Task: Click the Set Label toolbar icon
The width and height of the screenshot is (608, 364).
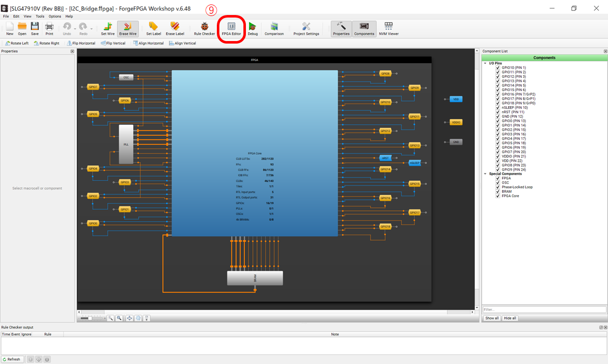Action: click(153, 28)
